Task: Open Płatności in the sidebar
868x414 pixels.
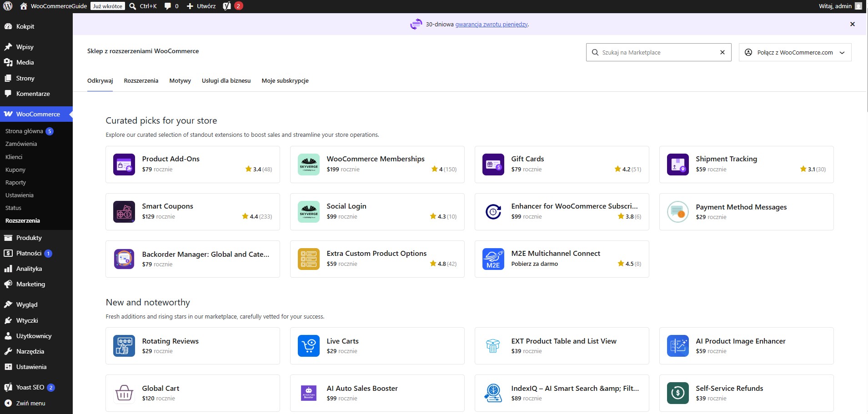Action: tap(36, 253)
